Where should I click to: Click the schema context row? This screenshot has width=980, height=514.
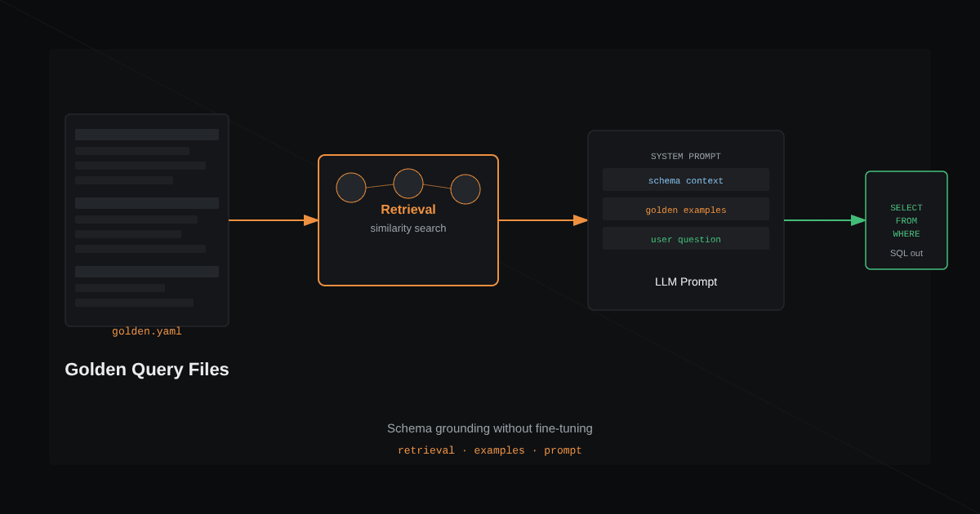[x=686, y=179]
